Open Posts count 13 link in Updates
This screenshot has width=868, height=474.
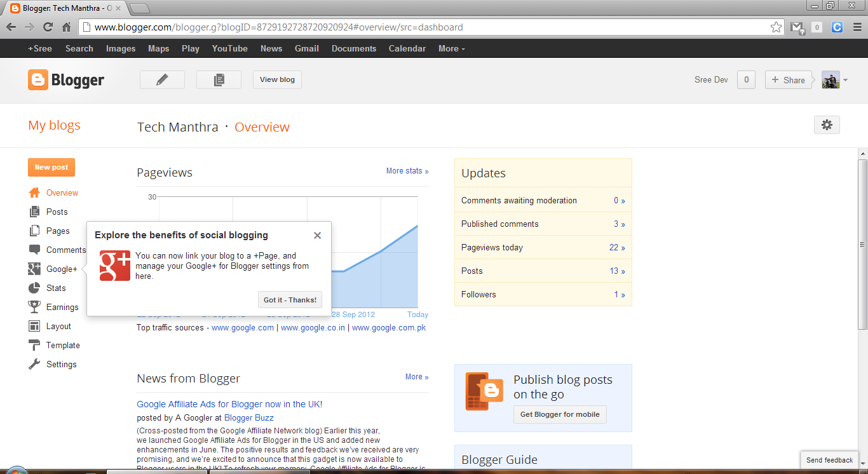[x=617, y=271]
